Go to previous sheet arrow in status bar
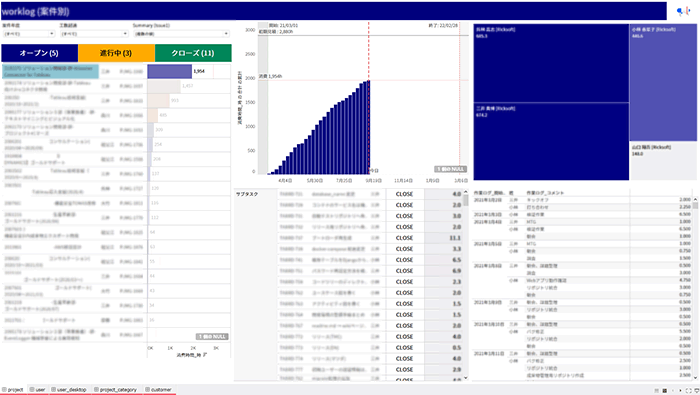Viewport: 700px width, 395px height. coord(673,391)
